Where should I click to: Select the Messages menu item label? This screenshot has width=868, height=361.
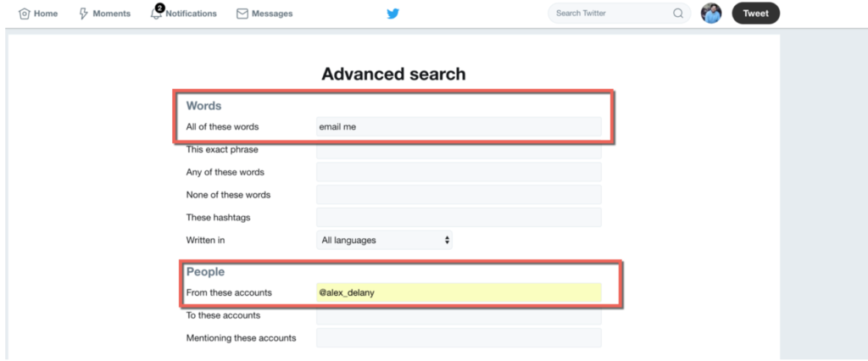(x=272, y=14)
